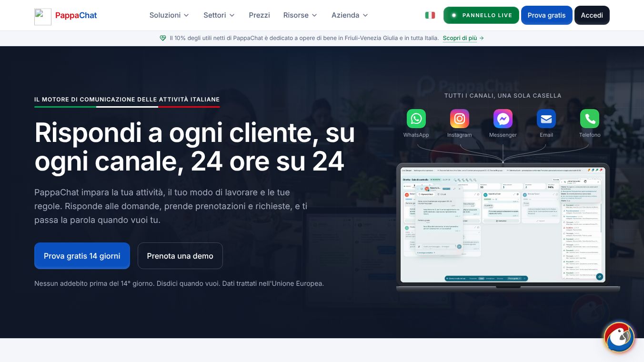Viewport: 644px width, 362px height.
Task: Click the blue Email envelope icon
Action: pos(546,119)
